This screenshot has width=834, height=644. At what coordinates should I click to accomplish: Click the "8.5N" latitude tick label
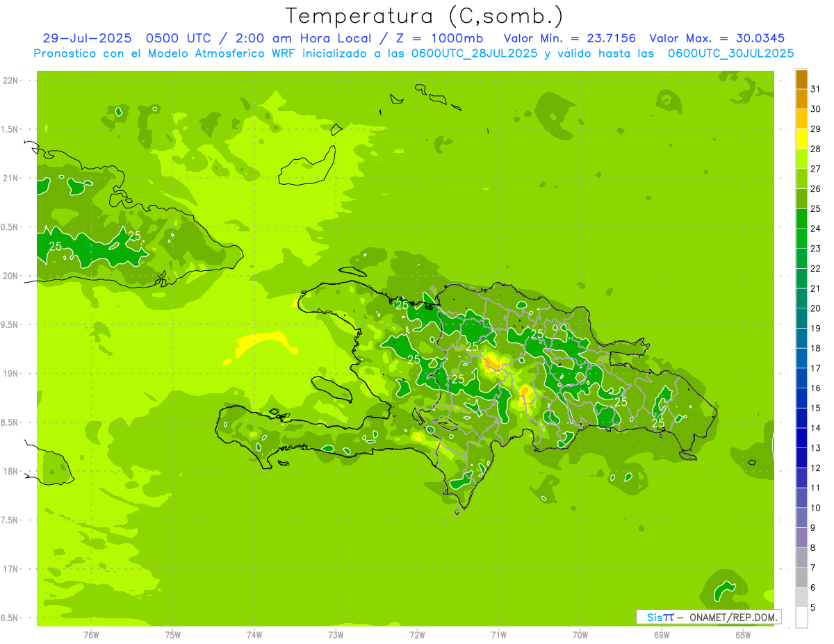(10, 422)
